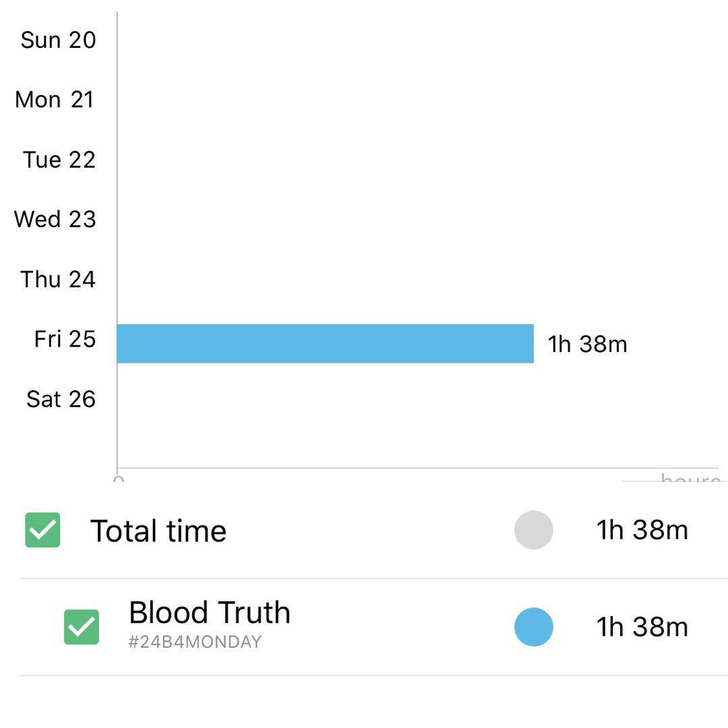Open the Blood Truth project entry

coord(210,613)
